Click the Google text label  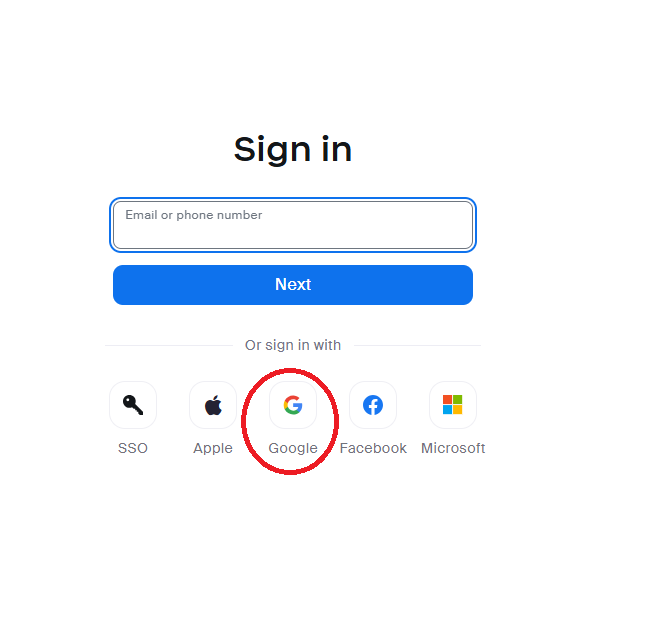click(x=293, y=449)
